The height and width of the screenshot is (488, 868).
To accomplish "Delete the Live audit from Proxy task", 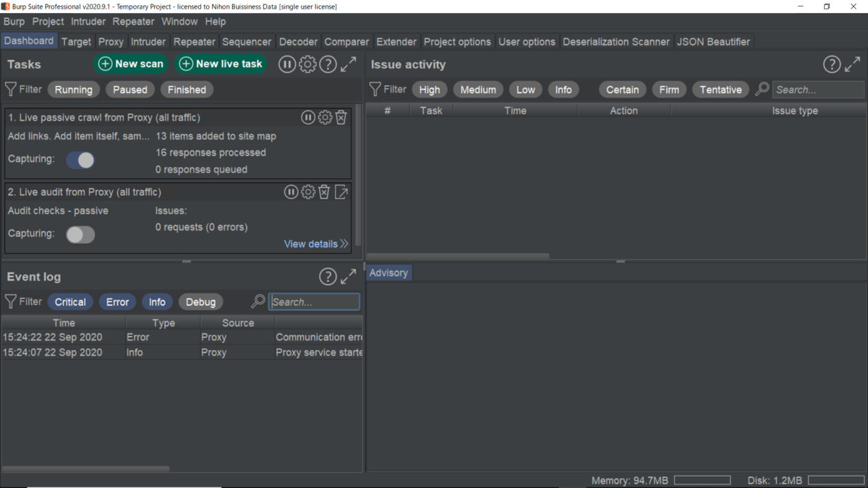I will 325,192.
